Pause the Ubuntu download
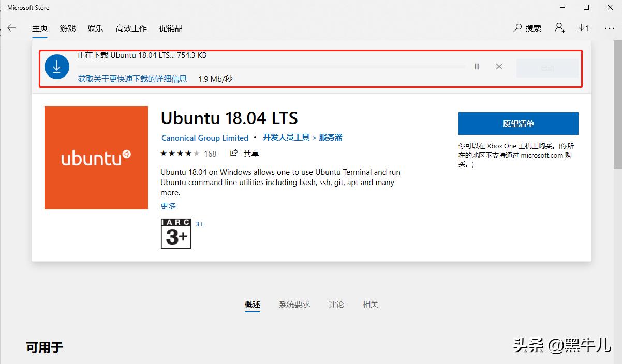The width and height of the screenshot is (622, 364). pyautogui.click(x=476, y=66)
